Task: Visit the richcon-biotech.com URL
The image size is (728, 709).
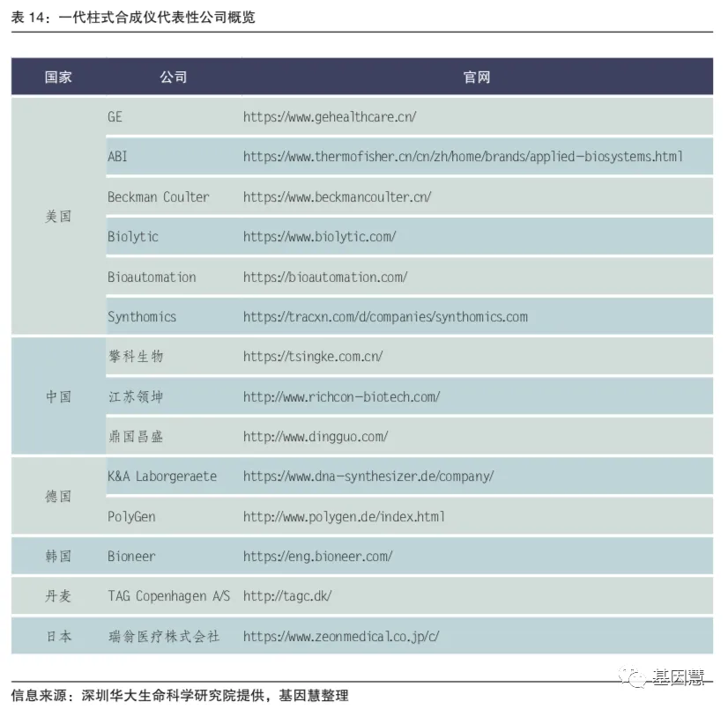Action: [x=341, y=397]
